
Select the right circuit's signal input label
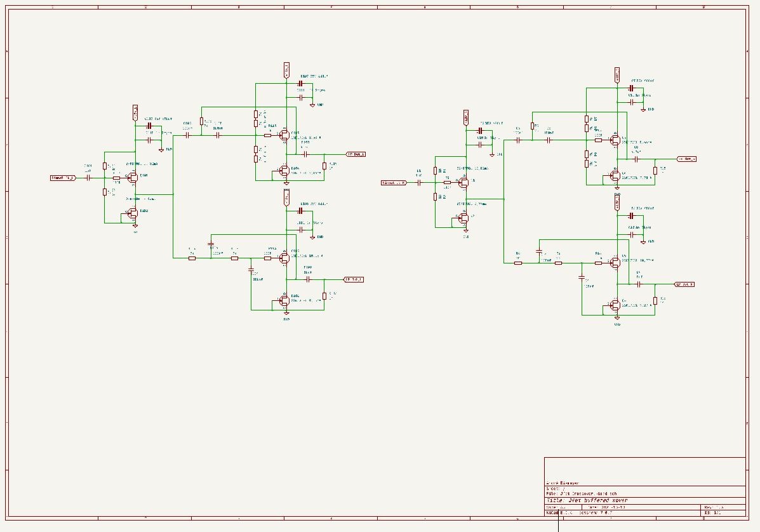tap(394, 183)
